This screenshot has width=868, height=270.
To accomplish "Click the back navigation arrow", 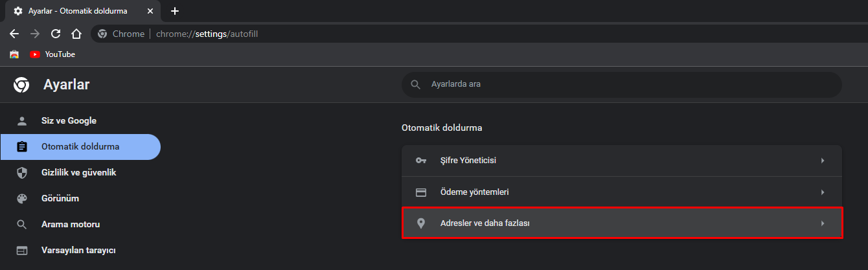I will click(14, 34).
